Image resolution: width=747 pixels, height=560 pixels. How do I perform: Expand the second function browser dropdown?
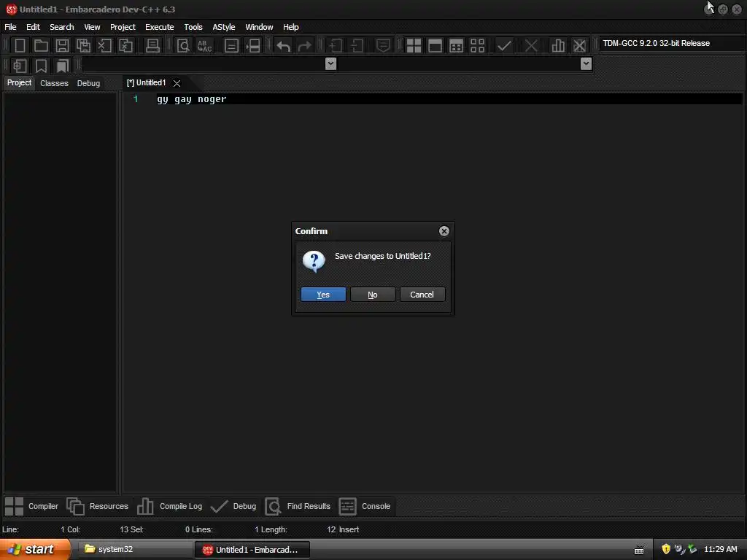(586, 64)
